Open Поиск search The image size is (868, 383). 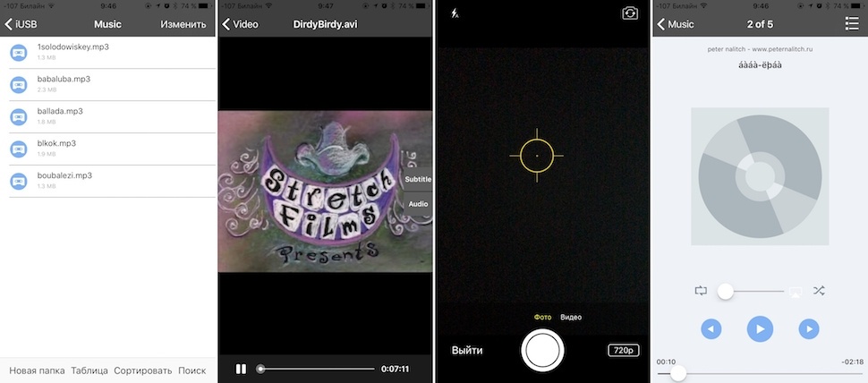[x=192, y=370]
